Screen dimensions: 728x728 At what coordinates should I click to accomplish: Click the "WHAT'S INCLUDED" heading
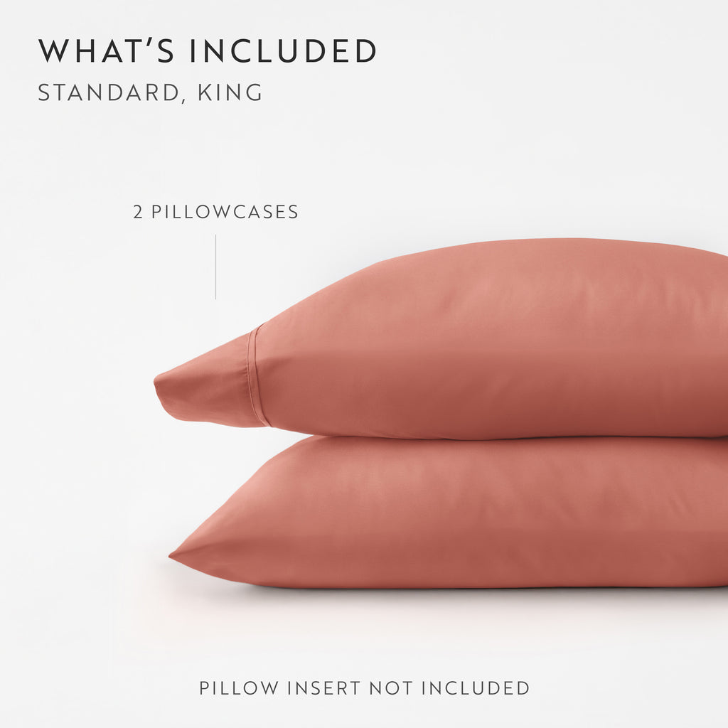coord(207,50)
